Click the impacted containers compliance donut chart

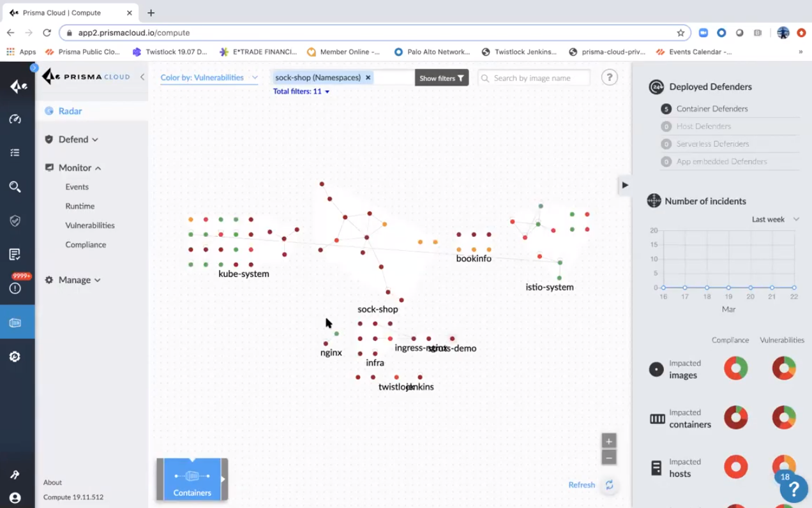[735, 417]
